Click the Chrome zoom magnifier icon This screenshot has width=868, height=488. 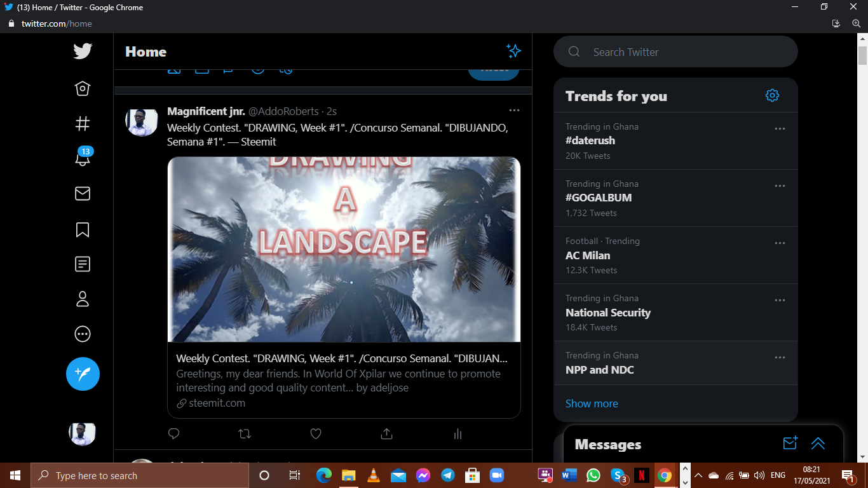pyautogui.click(x=856, y=24)
